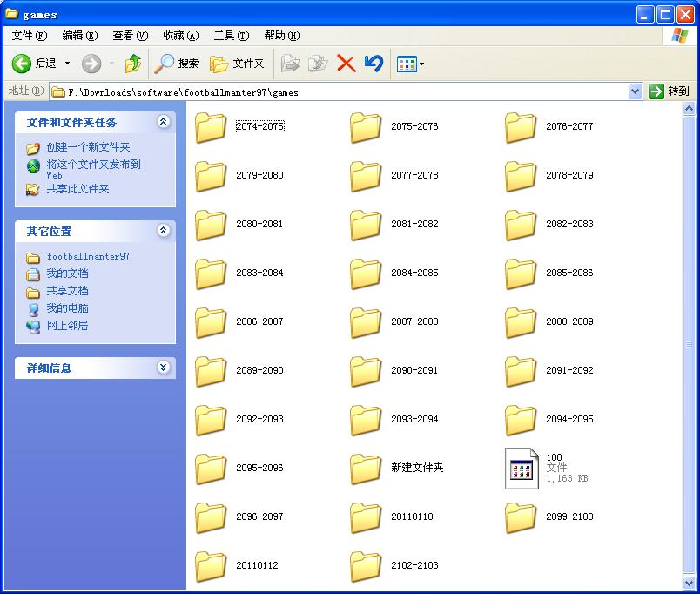Select the 2079-2080 folder icon
Screen dimensions: 700x594
(x=211, y=176)
